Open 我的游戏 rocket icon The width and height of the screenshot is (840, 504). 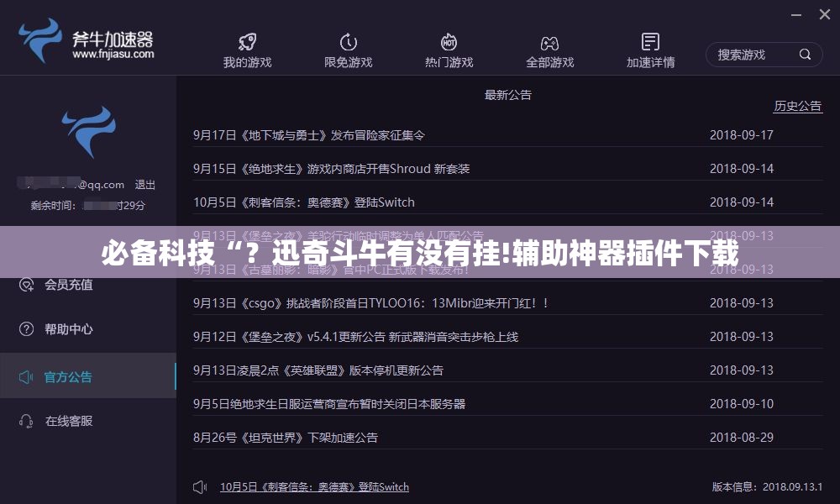(x=247, y=42)
